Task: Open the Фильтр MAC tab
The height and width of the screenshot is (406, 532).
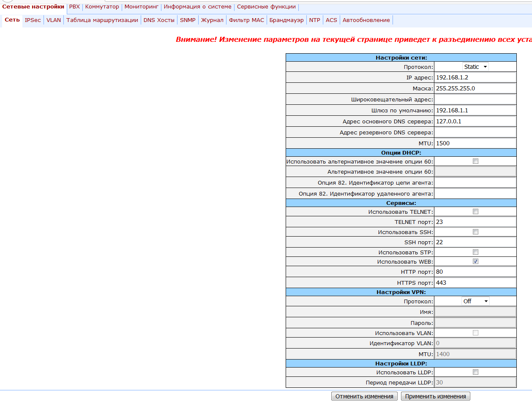Action: click(246, 20)
